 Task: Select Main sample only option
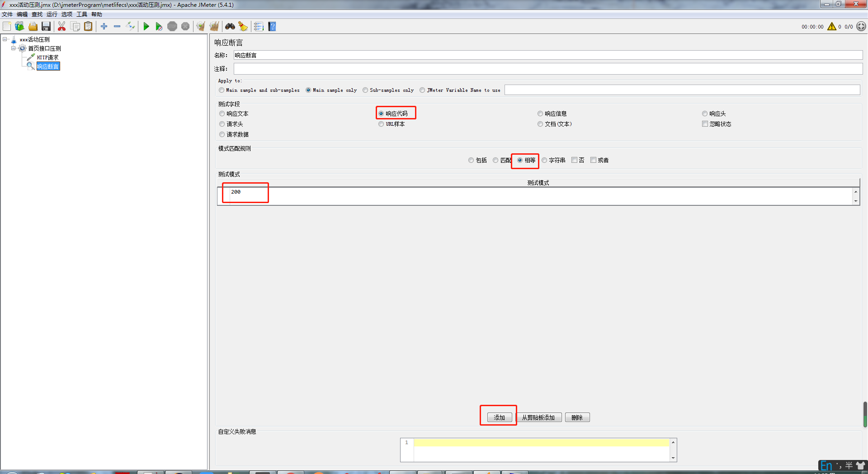(x=331, y=90)
